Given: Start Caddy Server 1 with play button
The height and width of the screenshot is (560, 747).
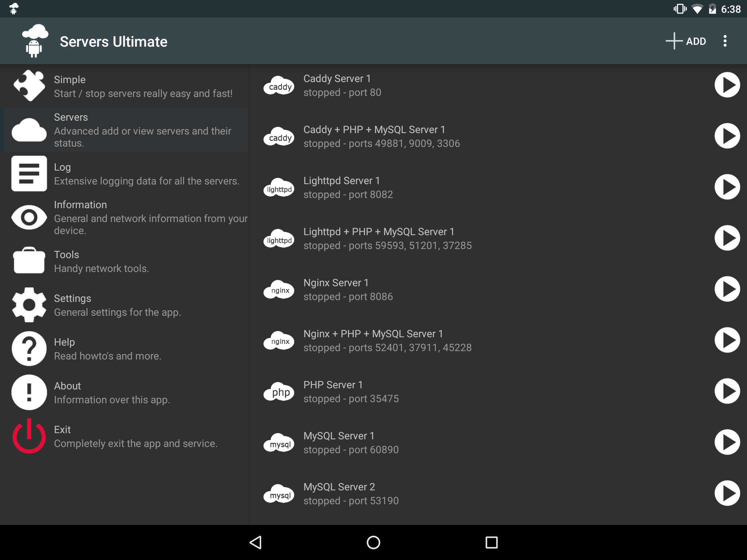Looking at the screenshot, I should tap(727, 85).
